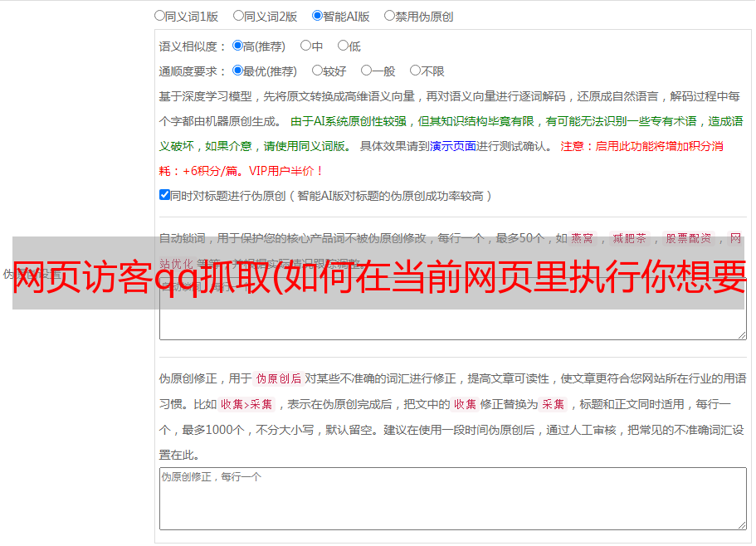Click the 网页访客qq抓取 overlay banner

tap(378, 273)
